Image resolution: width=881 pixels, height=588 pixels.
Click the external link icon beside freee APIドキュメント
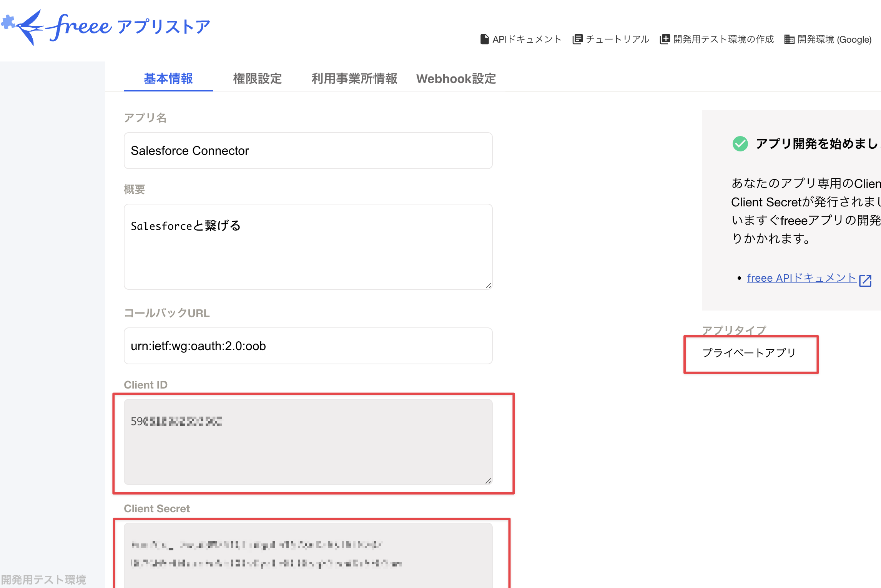pyautogui.click(x=865, y=280)
